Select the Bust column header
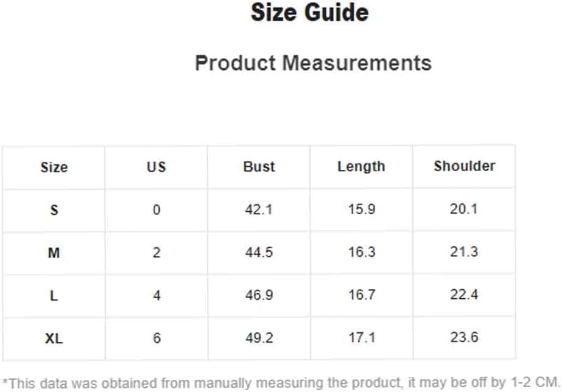The width and height of the screenshot is (562, 392). pyautogui.click(x=259, y=167)
